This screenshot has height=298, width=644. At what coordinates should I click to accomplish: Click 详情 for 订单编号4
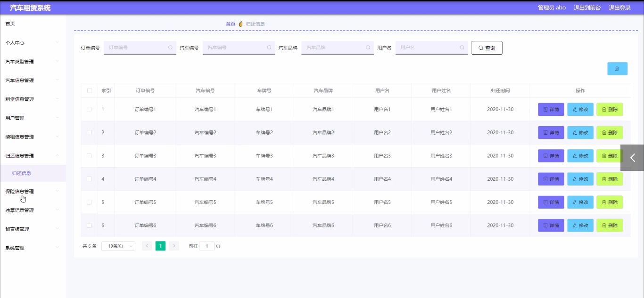551,179
